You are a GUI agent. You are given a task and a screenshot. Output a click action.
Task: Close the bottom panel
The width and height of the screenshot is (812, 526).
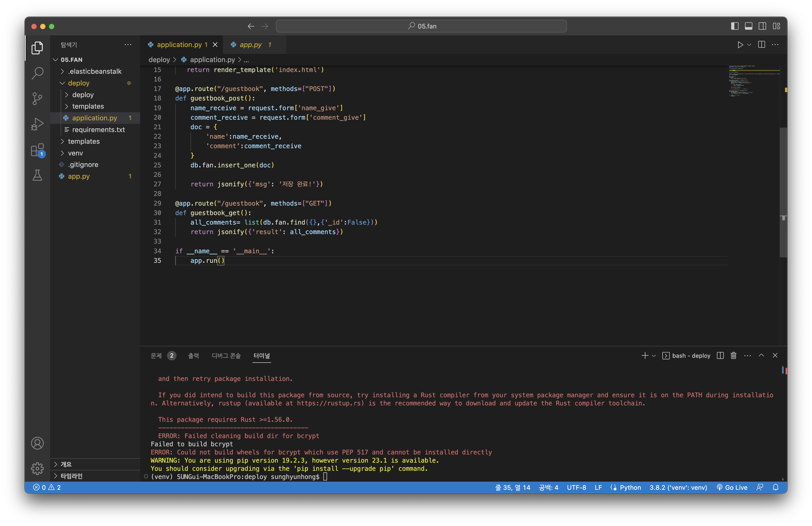pos(775,355)
